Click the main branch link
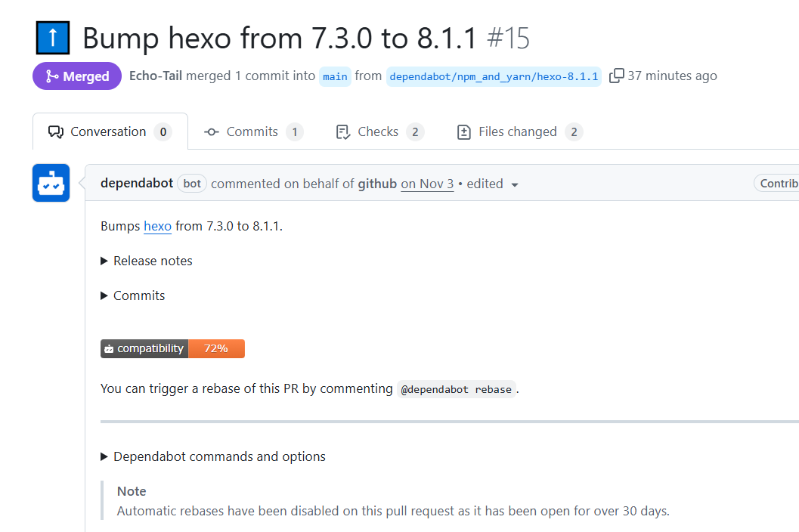 (335, 76)
